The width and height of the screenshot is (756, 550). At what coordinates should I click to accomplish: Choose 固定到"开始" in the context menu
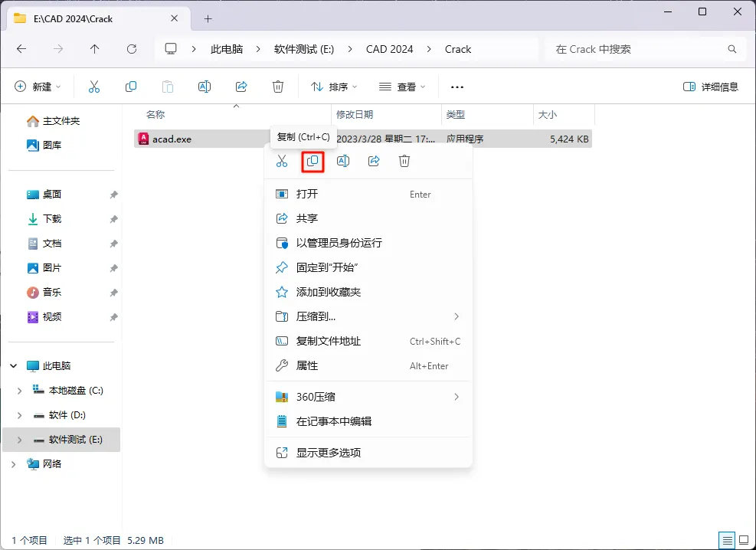point(368,267)
